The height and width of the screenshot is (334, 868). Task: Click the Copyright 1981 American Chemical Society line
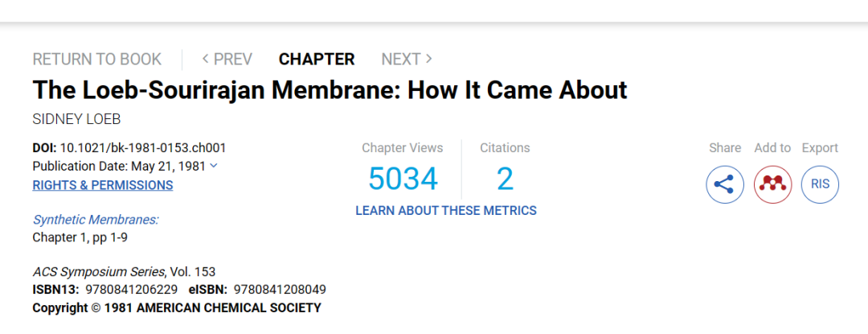coord(176,308)
